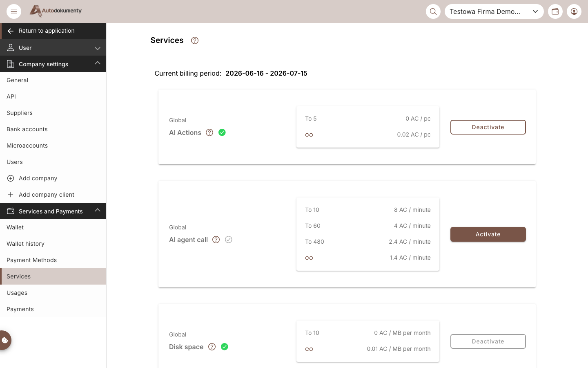The height and width of the screenshot is (368, 588).
Task: Open Microaccounts page
Action: (53, 146)
